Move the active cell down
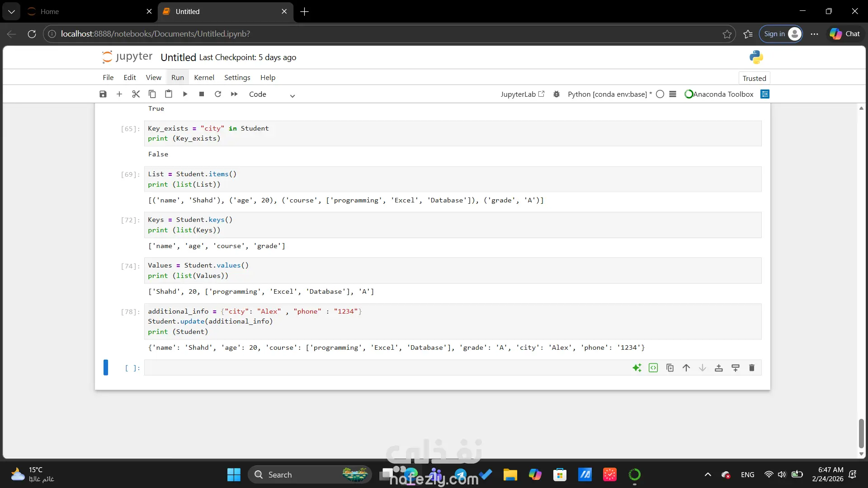This screenshot has width=868, height=488. point(703,368)
